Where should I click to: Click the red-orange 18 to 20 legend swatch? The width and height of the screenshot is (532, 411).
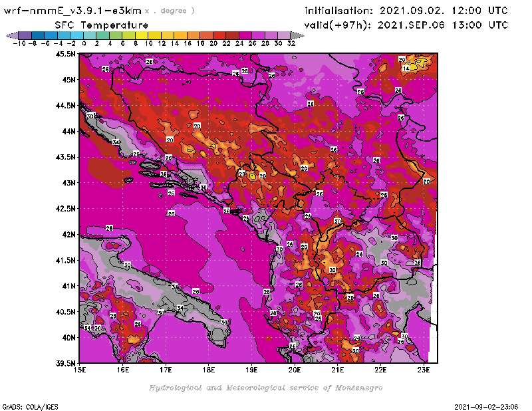206,35
